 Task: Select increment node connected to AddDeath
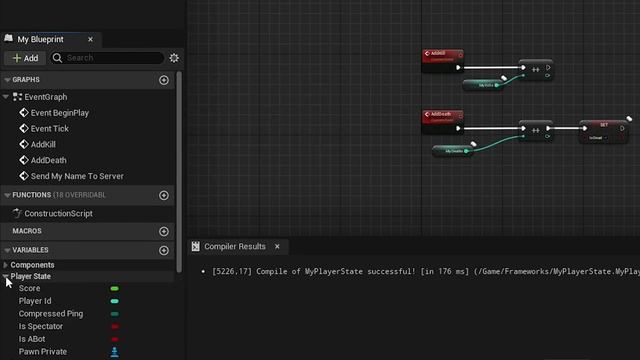536,131
